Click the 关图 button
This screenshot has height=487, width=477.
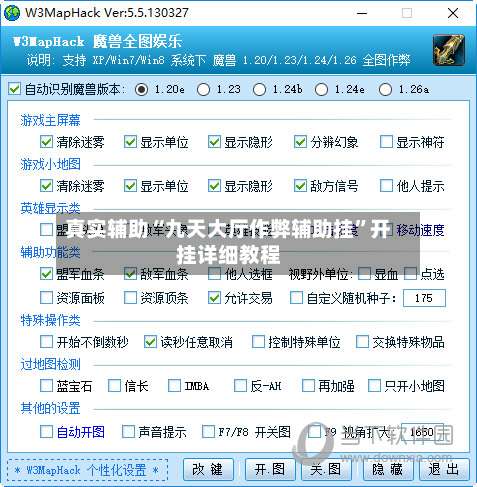pyautogui.click(x=326, y=469)
